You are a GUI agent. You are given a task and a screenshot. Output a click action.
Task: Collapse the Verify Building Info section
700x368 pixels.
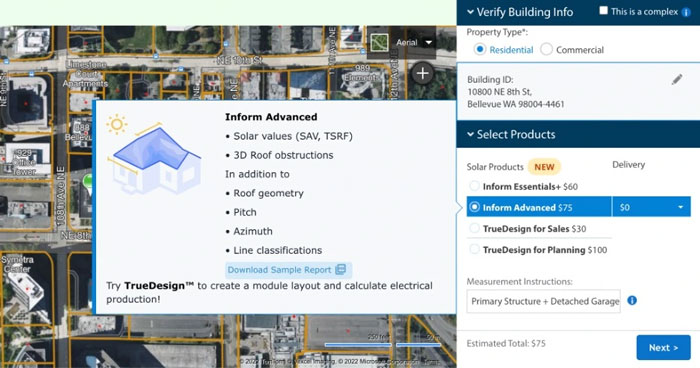coord(470,12)
